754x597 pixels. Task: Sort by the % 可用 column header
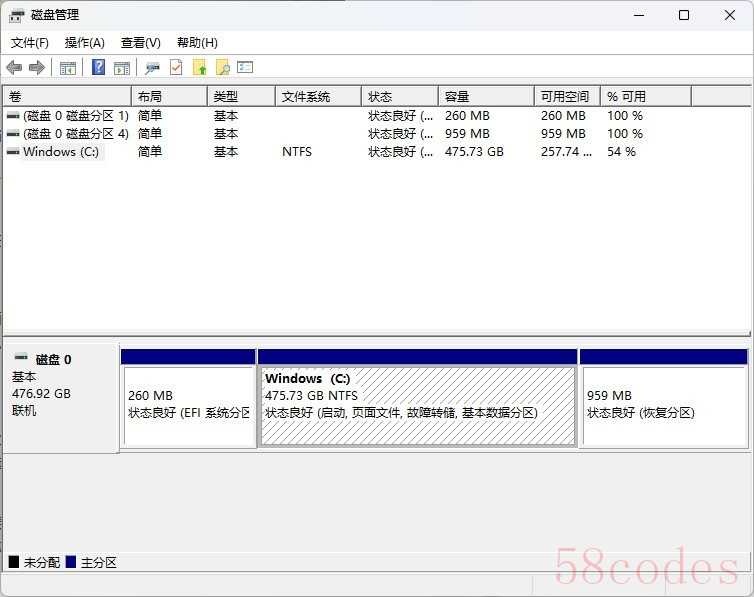tap(646, 97)
